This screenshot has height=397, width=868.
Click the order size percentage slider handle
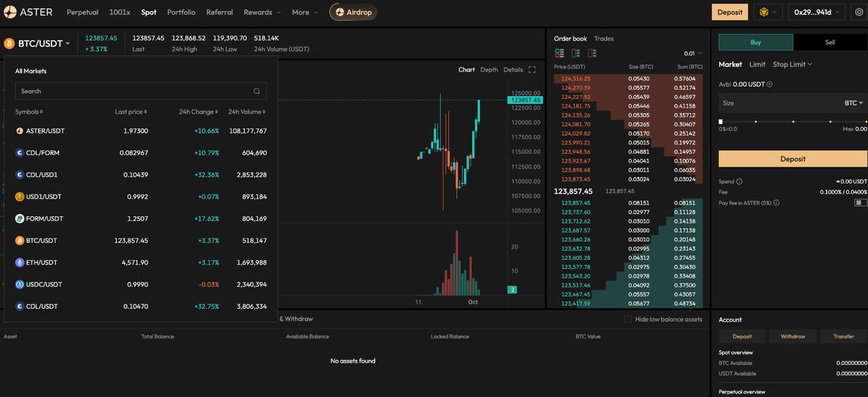click(x=721, y=122)
